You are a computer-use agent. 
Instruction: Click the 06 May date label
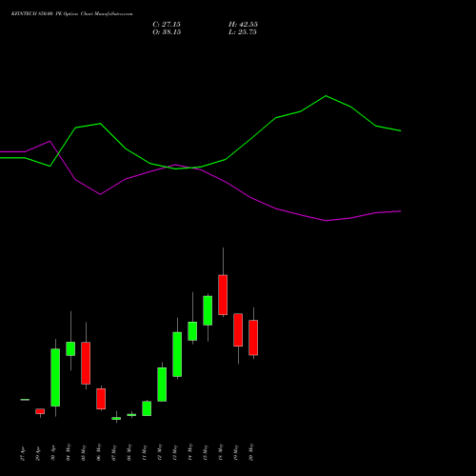tap(99, 452)
